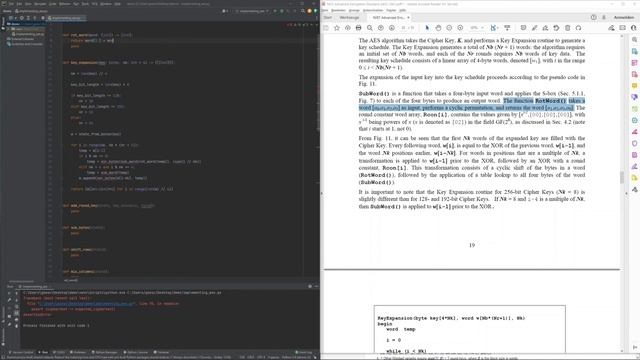Click the delete trash icon in Acrobat toolbar
This screenshot has height=360, width=640.
tap(567, 28)
